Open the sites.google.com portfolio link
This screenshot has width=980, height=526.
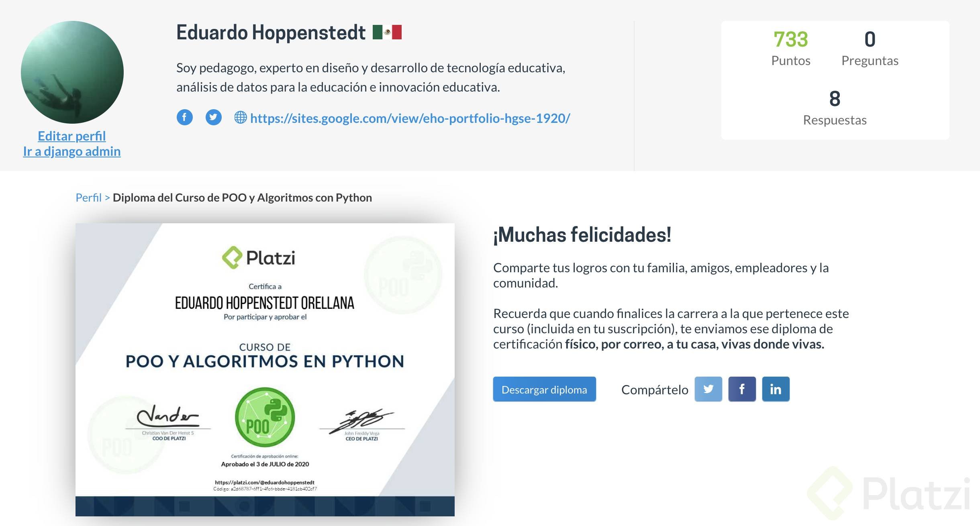(410, 118)
